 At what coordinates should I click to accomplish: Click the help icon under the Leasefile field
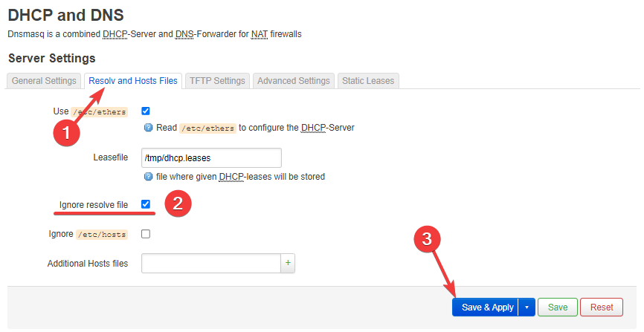(x=148, y=177)
